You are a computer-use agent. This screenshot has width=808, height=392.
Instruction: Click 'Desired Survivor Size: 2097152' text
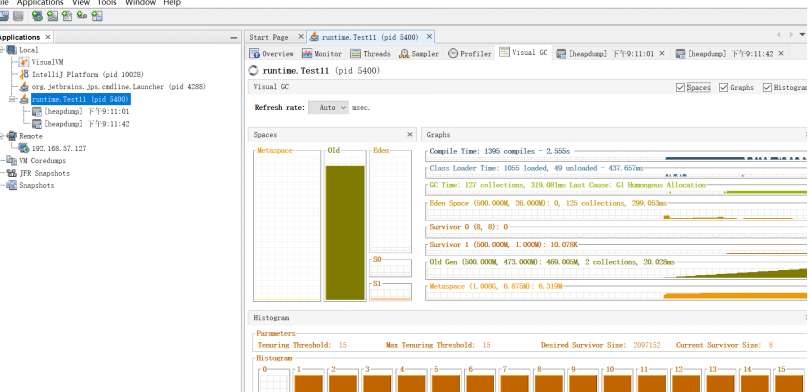click(x=600, y=345)
